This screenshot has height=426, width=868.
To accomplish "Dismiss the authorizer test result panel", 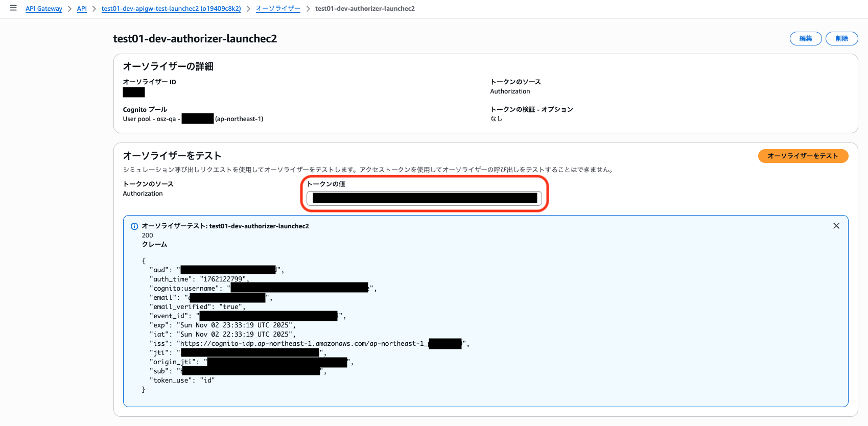I will click(x=836, y=226).
